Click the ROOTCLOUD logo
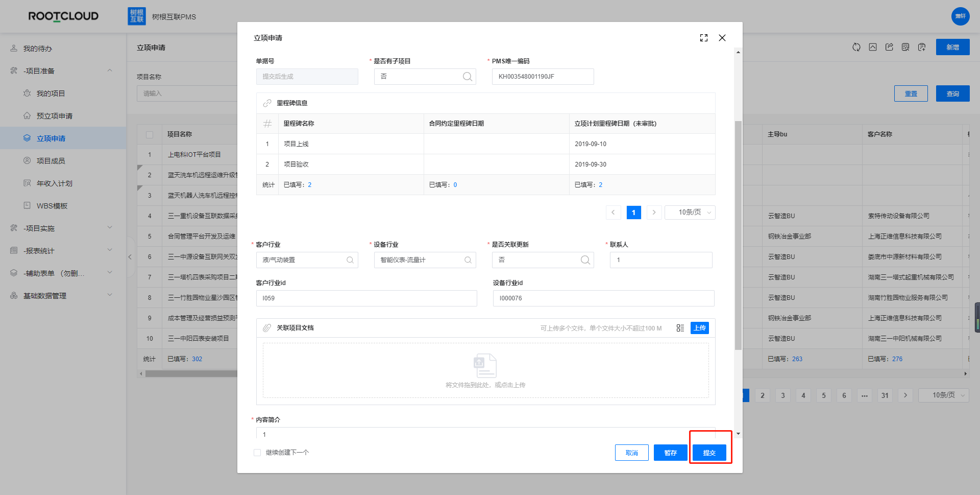 pos(63,16)
